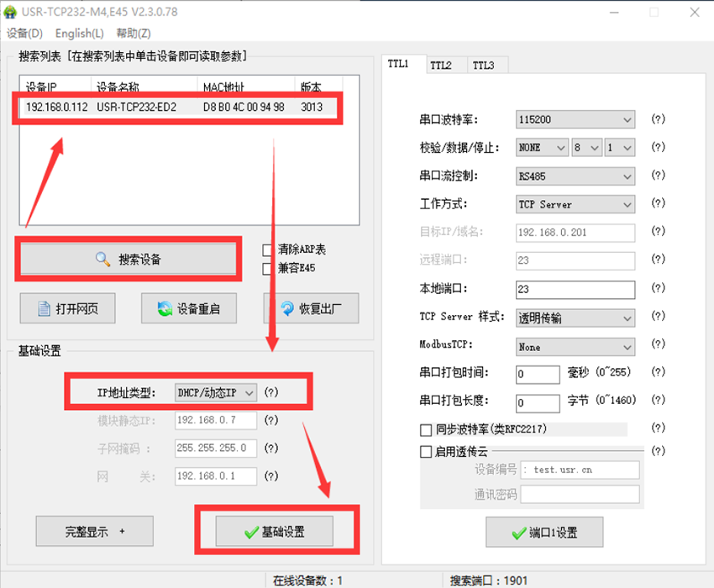Click the restore icon on 恢复出厂 button
The image size is (714, 588).
(x=287, y=309)
